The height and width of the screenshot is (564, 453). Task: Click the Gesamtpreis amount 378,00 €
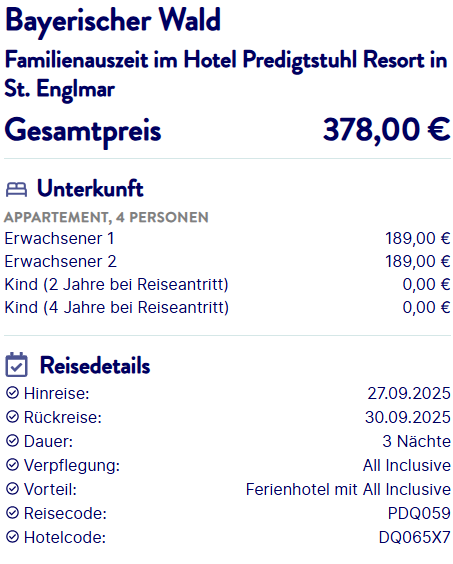click(x=386, y=130)
